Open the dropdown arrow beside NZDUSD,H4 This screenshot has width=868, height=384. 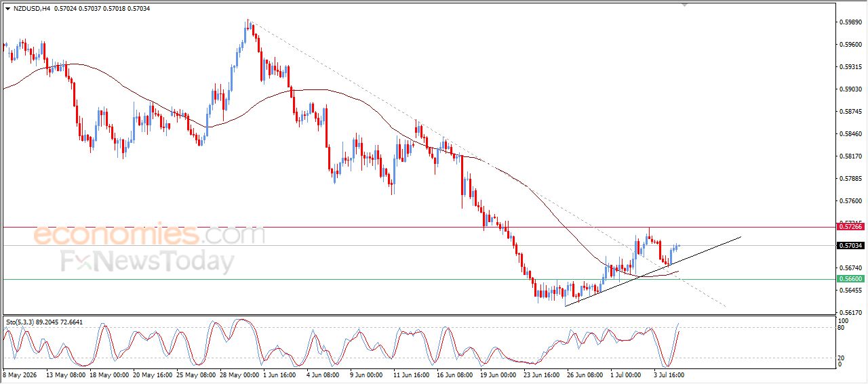tap(7, 9)
